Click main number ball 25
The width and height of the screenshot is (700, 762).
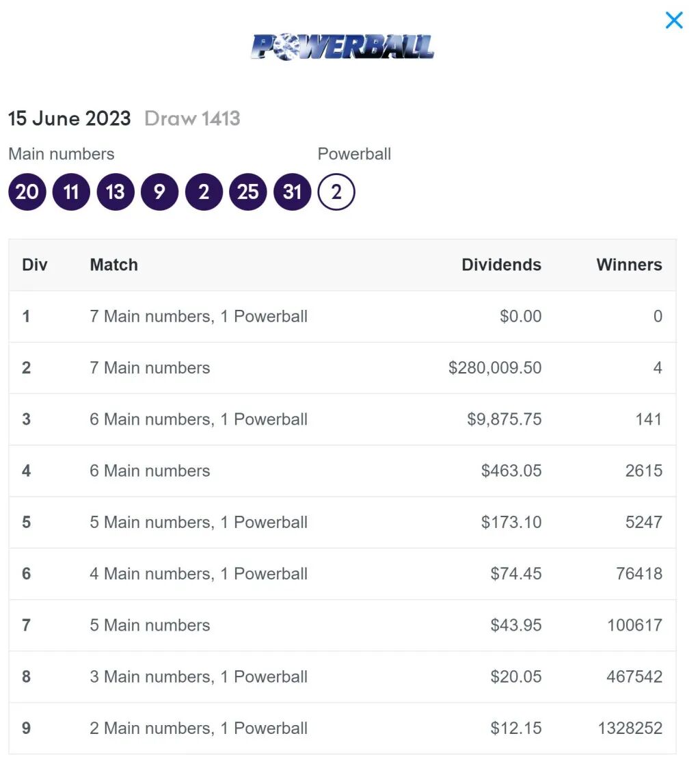(x=248, y=192)
